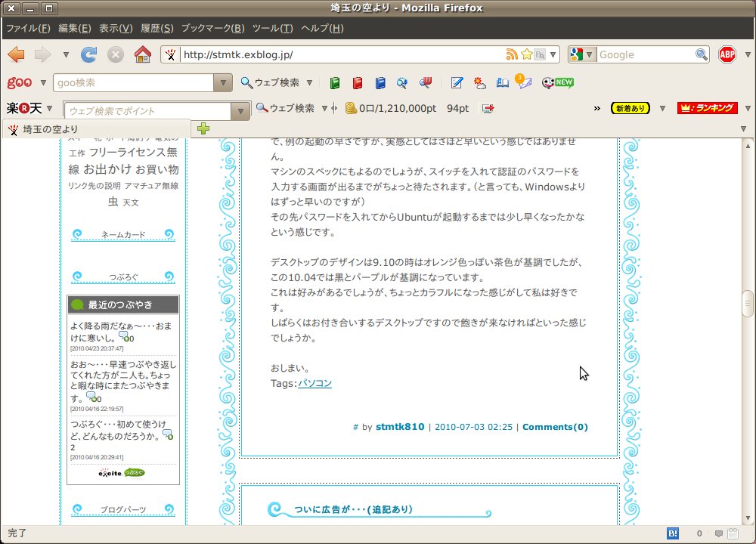Go to the home page icon
This screenshot has height=544, width=756.
143,55
